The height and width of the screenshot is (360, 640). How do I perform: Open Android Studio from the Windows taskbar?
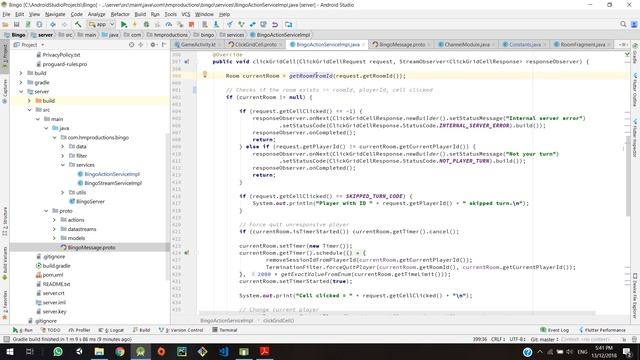(140, 351)
